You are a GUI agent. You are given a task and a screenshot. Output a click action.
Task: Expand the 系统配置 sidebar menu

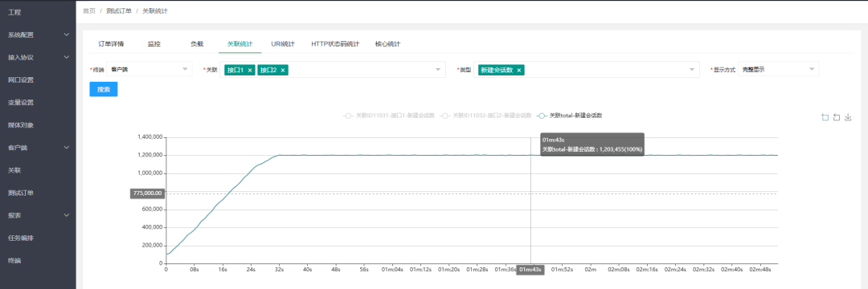[x=38, y=35]
